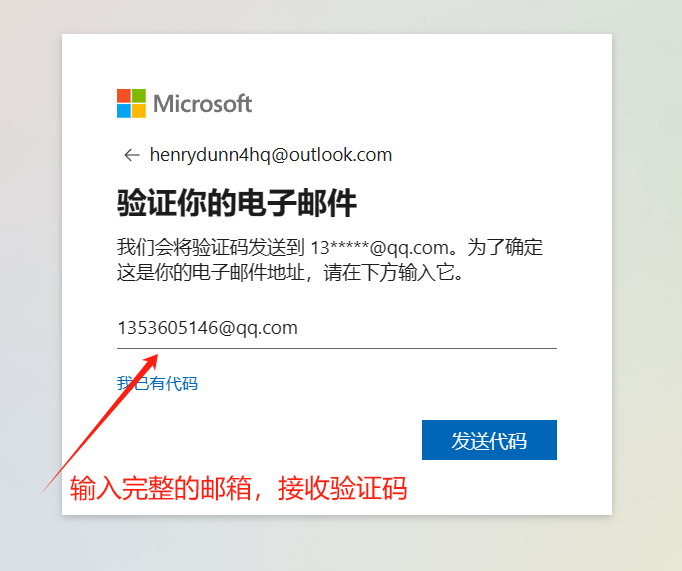Image resolution: width=682 pixels, height=571 pixels.
Task: Click the Microsoft four-square logo
Action: coord(131,104)
